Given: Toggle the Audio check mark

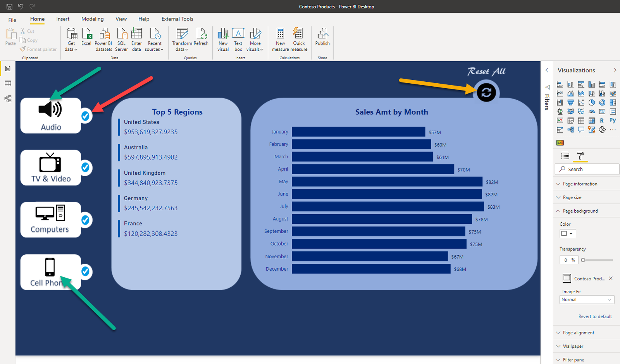Looking at the screenshot, I should coord(85,116).
